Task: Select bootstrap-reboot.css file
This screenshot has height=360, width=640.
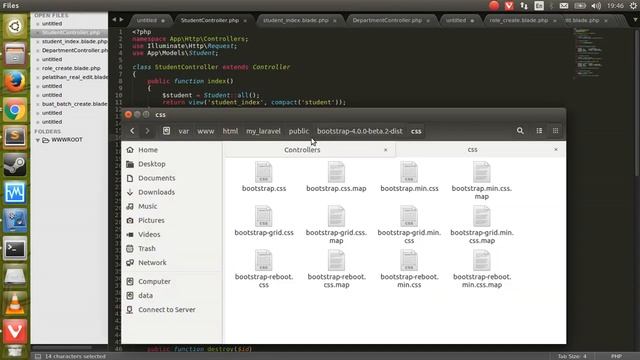Action: click(264, 269)
